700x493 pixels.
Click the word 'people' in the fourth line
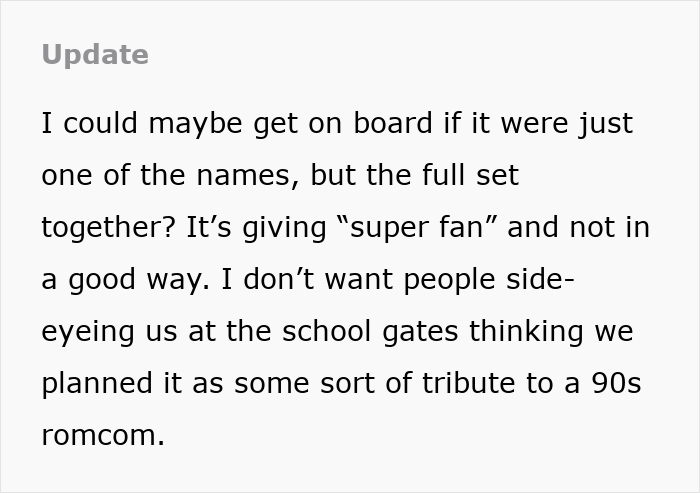point(449,280)
